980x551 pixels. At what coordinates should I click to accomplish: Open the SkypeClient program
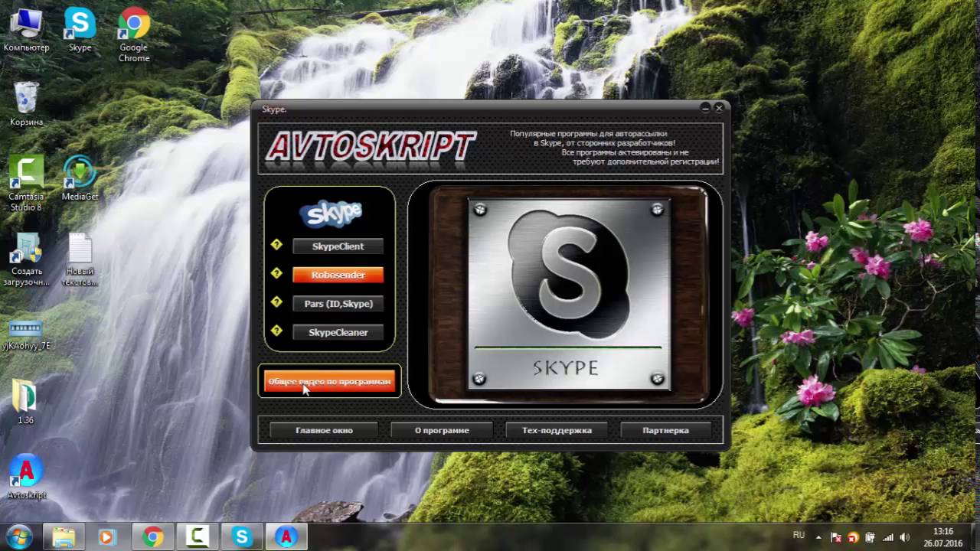coord(338,246)
